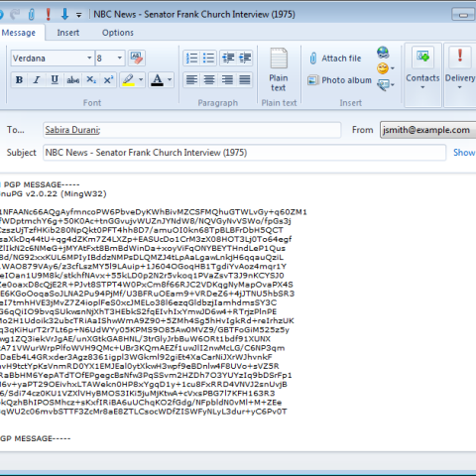Click the To... recipient button
This screenshot has height=476, width=476.
tap(16, 130)
